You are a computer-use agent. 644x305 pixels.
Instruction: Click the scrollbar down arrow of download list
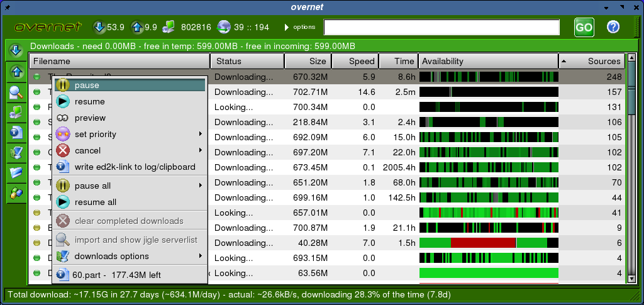tap(631, 279)
